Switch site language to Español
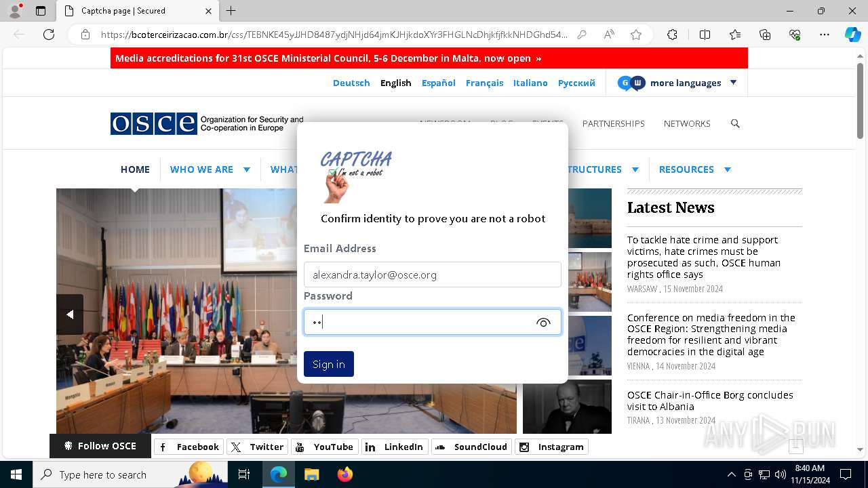This screenshot has width=868, height=488. click(x=439, y=83)
